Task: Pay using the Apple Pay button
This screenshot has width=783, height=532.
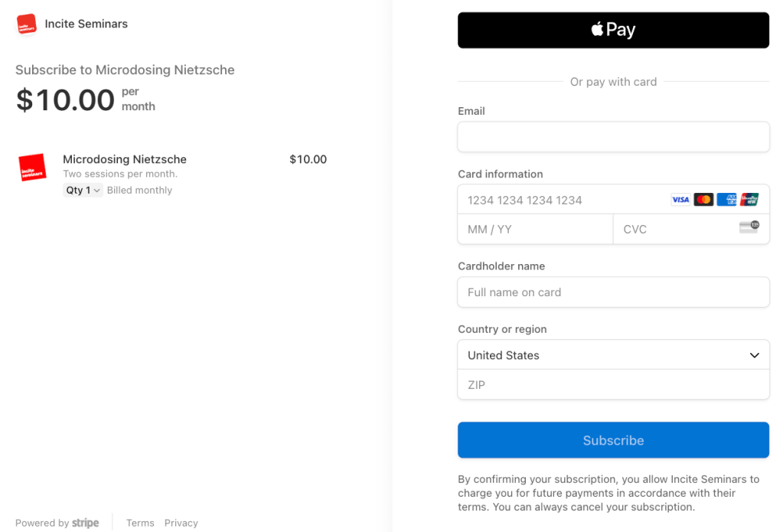Action: click(613, 31)
